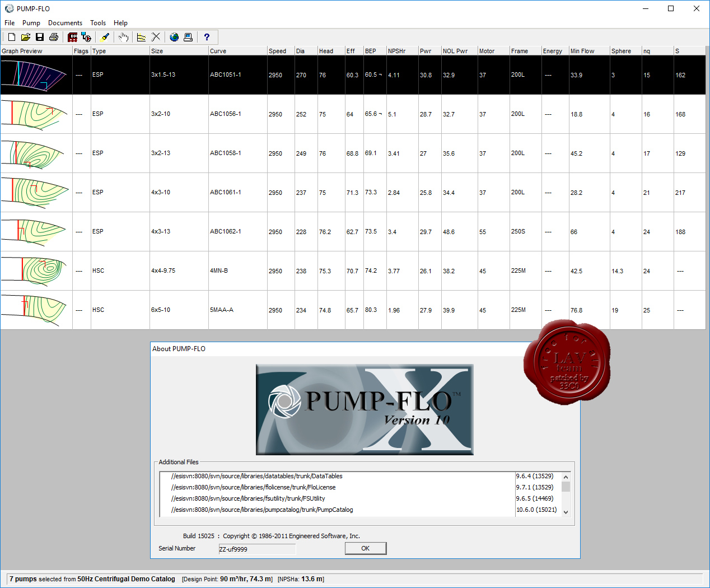Click curve name ABC1056-1
This screenshot has height=588, width=710.
[x=226, y=114]
